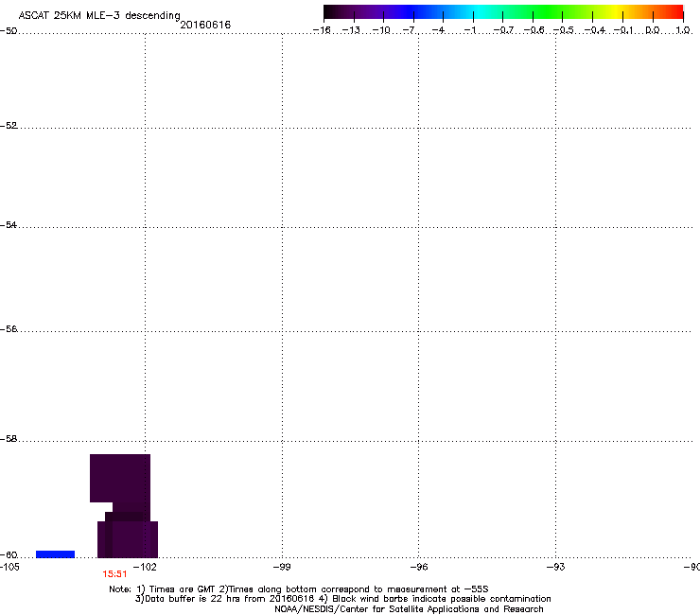Click the 1.0 color scale label
Image resolution: width=700 pixels, height=615 pixels.
(683, 30)
